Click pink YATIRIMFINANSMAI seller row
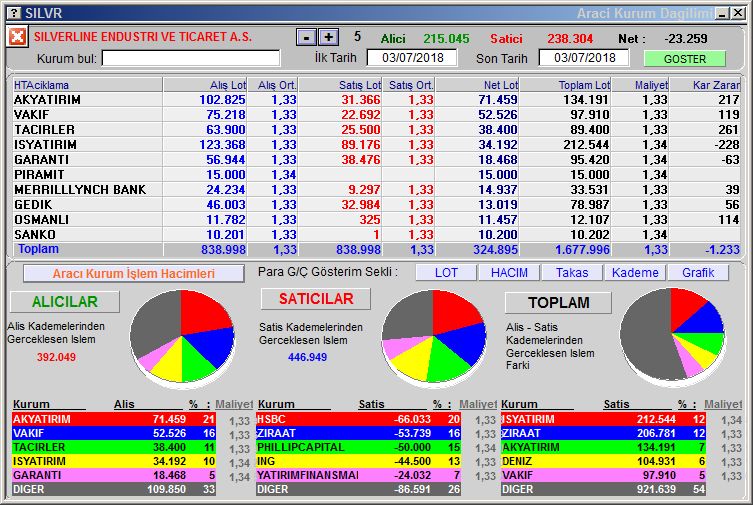This screenshot has width=753, height=505. tap(358, 475)
